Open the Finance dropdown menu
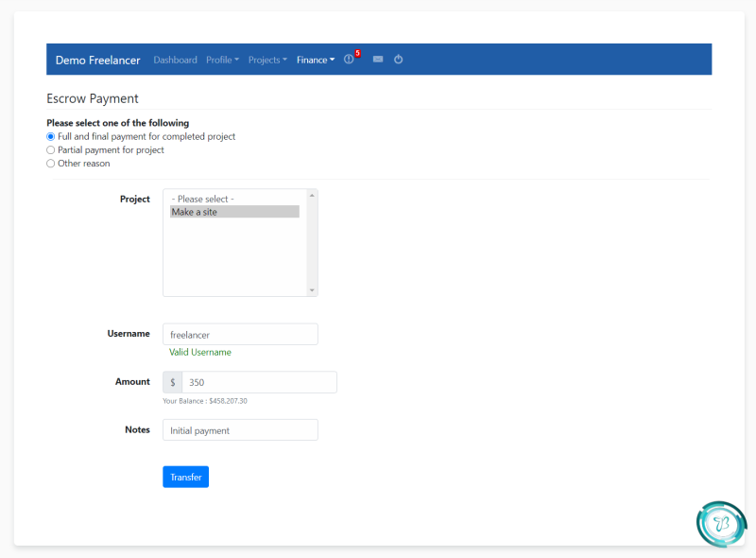Screen dimensions: 756x558 (x=316, y=60)
